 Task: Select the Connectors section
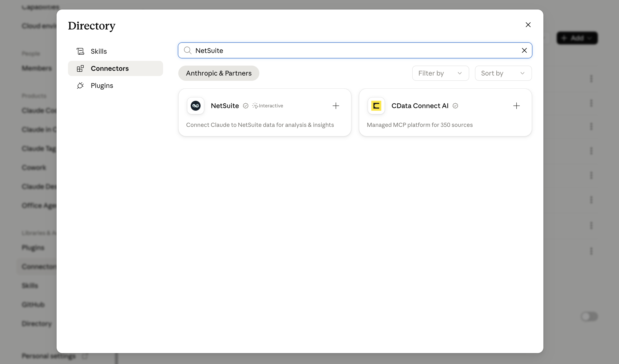click(x=116, y=68)
